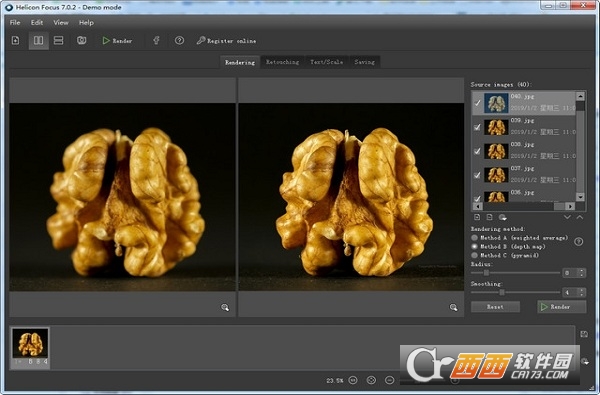This screenshot has height=395, width=600.
Task: Click the Smoothing slider handle
Action: click(502, 292)
